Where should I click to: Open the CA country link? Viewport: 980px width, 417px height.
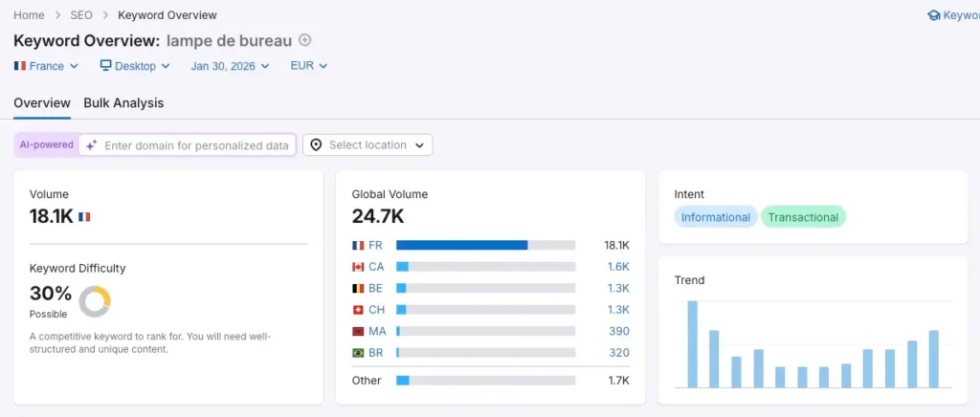(x=376, y=267)
